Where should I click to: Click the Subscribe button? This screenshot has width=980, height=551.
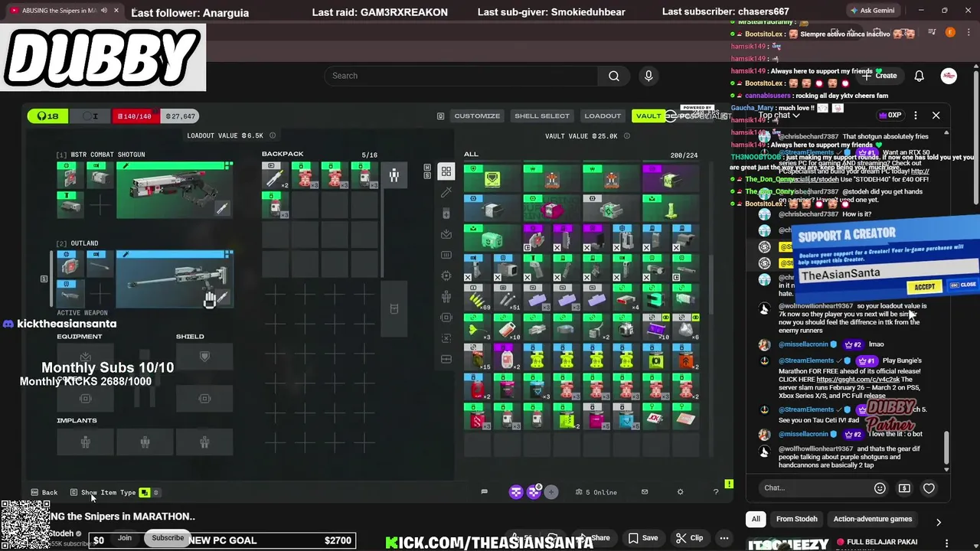[x=168, y=538]
